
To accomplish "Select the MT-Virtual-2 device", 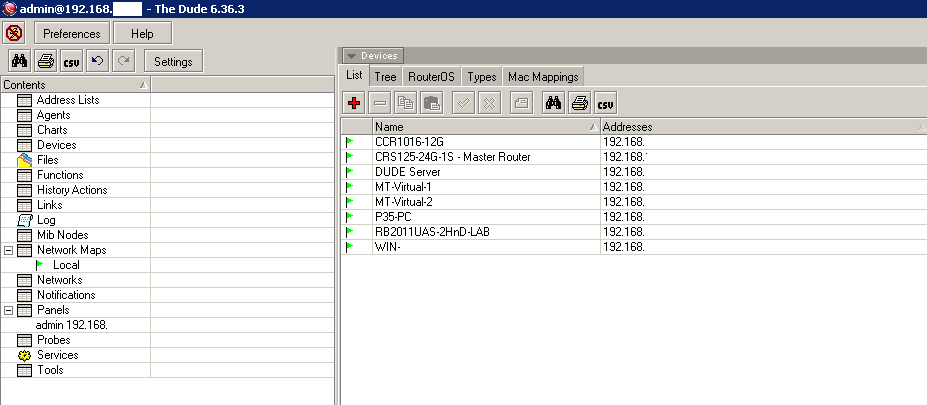I will pos(634,202).
